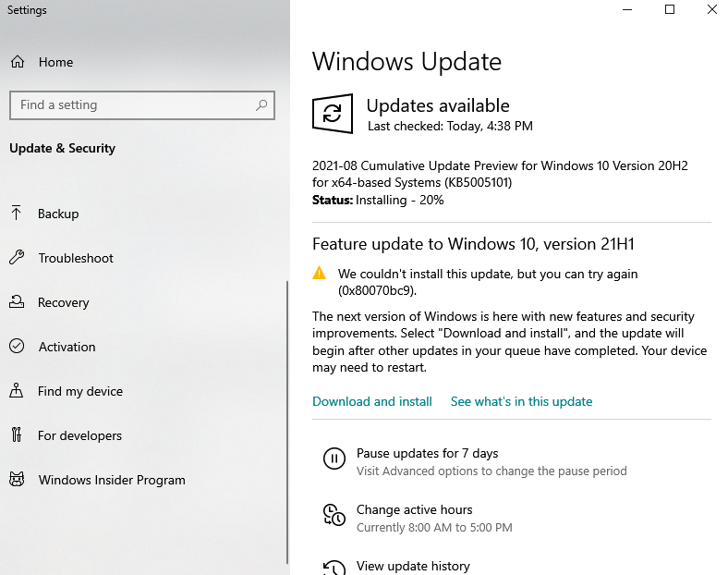Click the Windows Insider Program cat icon

coord(17,480)
